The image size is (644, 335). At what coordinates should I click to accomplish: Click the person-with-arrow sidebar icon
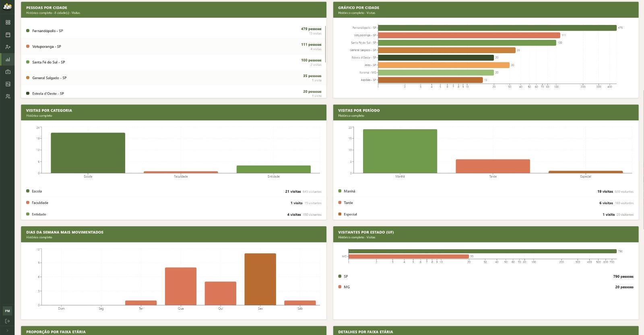(x=8, y=47)
